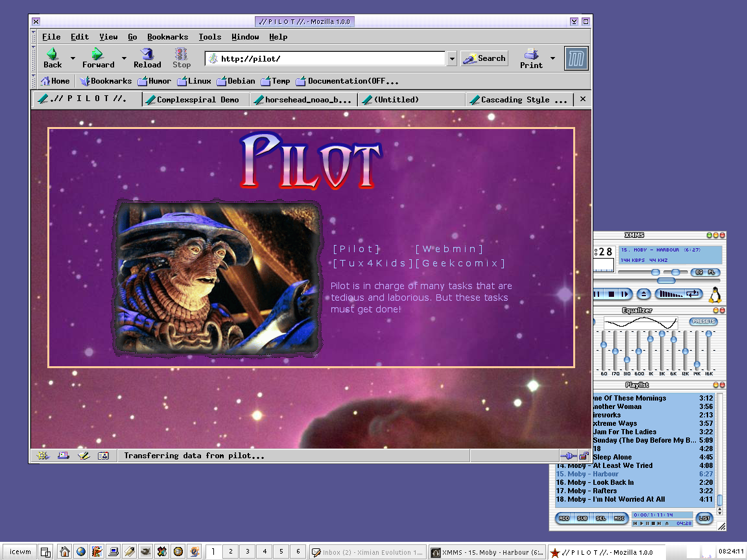
Task: Switch to workspace 6 on taskbar
Action: [298, 552]
